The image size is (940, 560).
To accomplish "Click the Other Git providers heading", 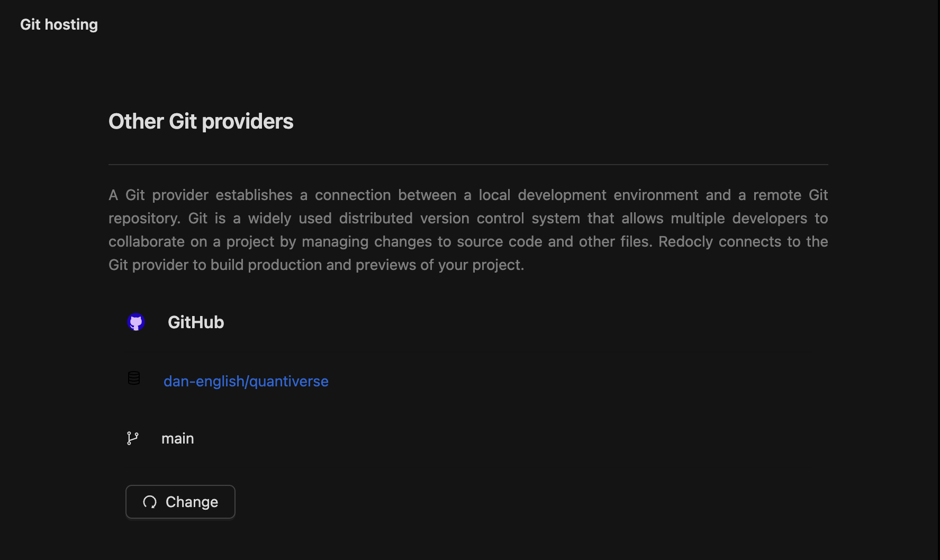I will coord(201,121).
